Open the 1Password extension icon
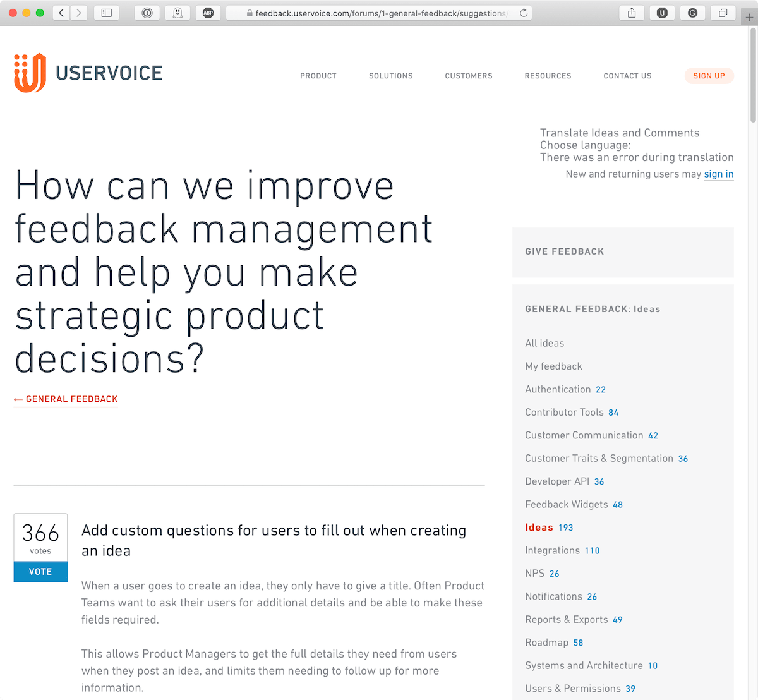The height and width of the screenshot is (700, 758). click(147, 13)
